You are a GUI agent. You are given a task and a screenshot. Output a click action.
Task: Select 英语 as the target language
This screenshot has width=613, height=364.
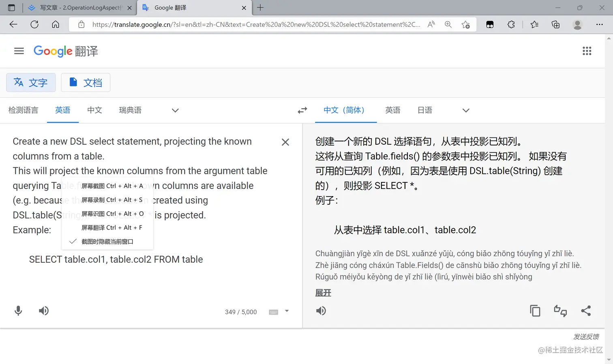coord(393,110)
